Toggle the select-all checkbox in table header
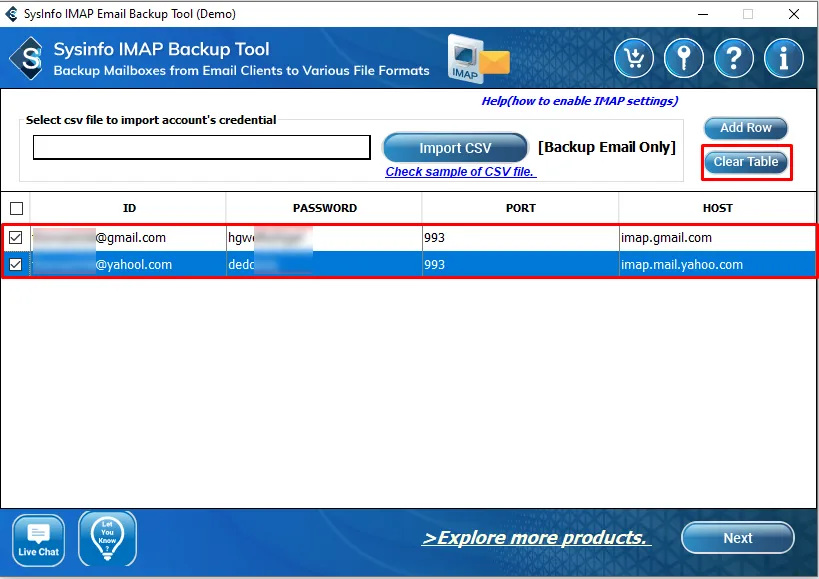The image size is (819, 579). [x=15, y=208]
